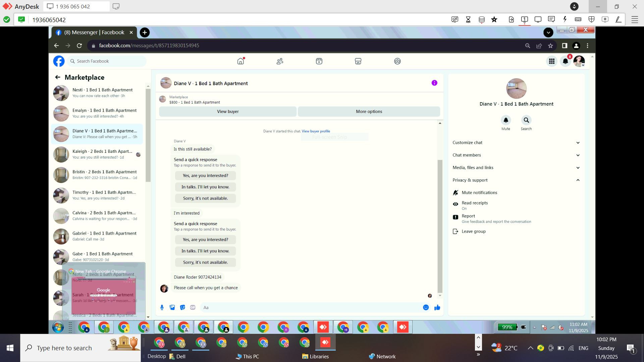Bookmark this page with the star icon

click(x=550, y=46)
